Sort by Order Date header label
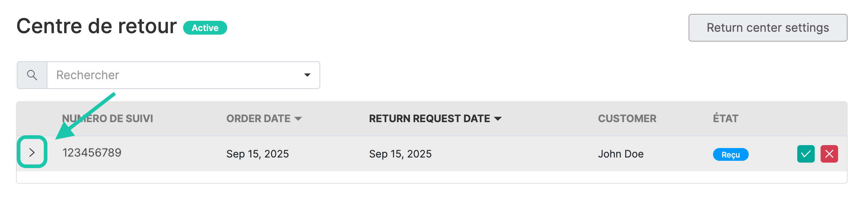 point(258,119)
